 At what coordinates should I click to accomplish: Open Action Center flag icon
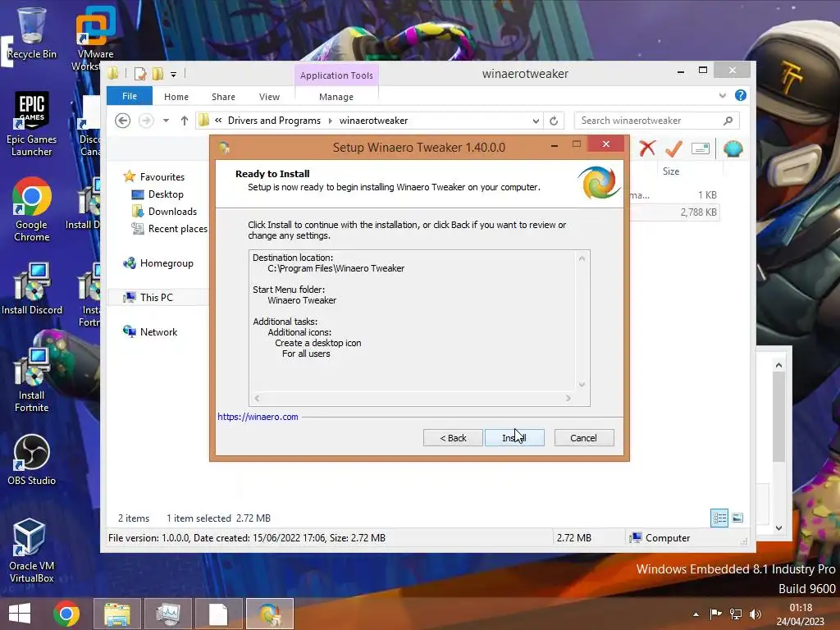(715, 614)
